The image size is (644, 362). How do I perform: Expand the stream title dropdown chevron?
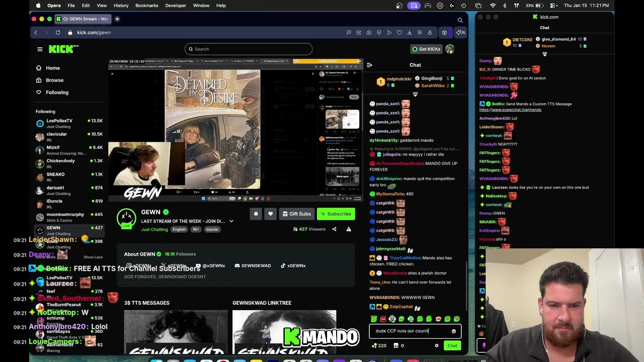[231, 221]
